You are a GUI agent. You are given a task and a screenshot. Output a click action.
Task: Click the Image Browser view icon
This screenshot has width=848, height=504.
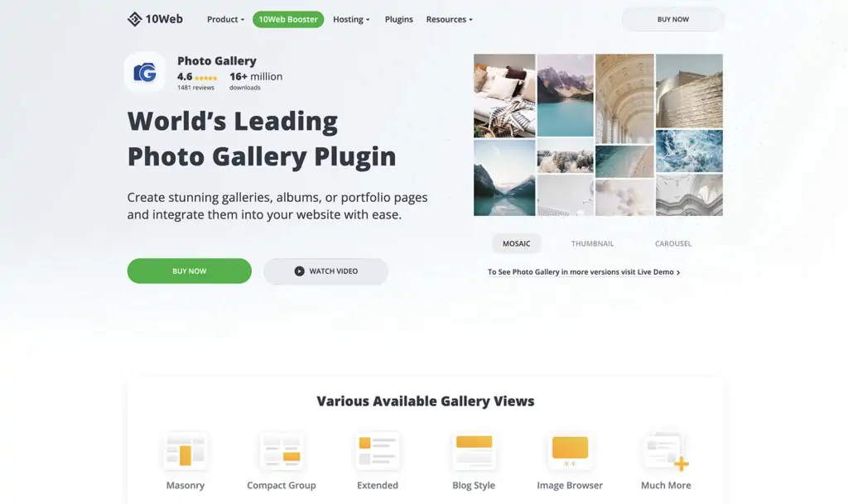[570, 450]
